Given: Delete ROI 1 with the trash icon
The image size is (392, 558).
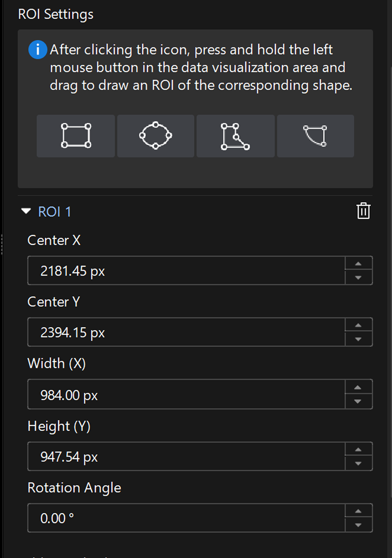Looking at the screenshot, I should pyautogui.click(x=363, y=211).
